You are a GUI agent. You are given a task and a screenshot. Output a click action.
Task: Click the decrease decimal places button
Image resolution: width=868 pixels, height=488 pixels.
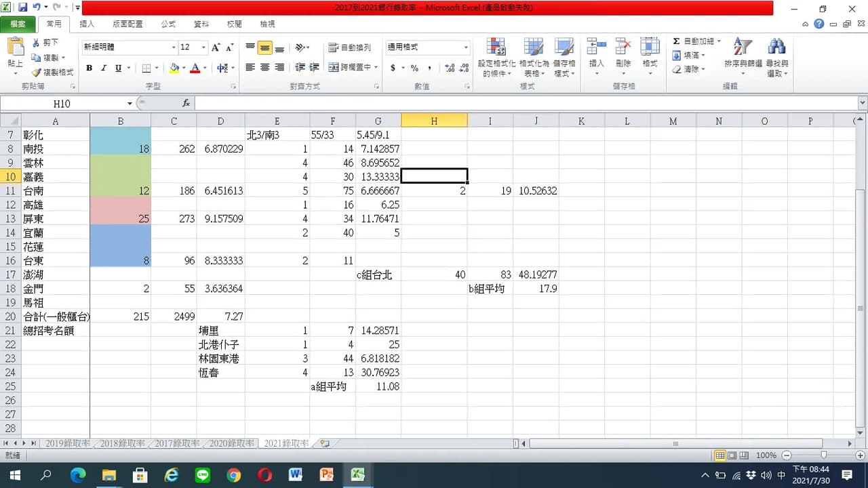464,68
